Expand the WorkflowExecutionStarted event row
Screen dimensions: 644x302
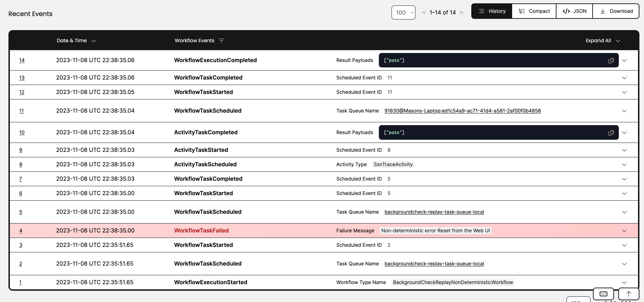click(x=624, y=282)
